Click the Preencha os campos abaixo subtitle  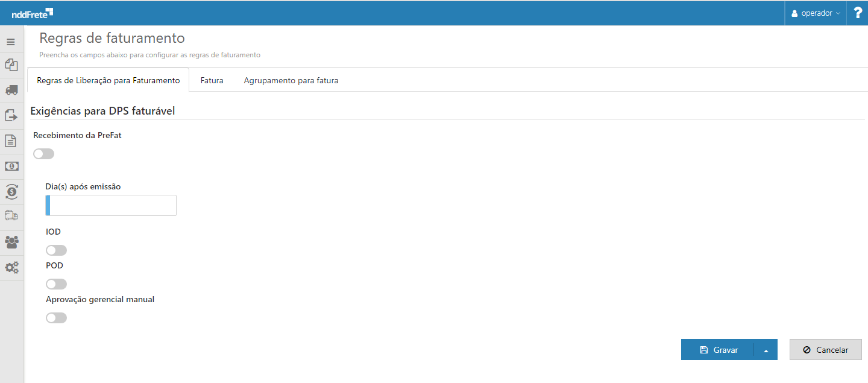tap(149, 55)
